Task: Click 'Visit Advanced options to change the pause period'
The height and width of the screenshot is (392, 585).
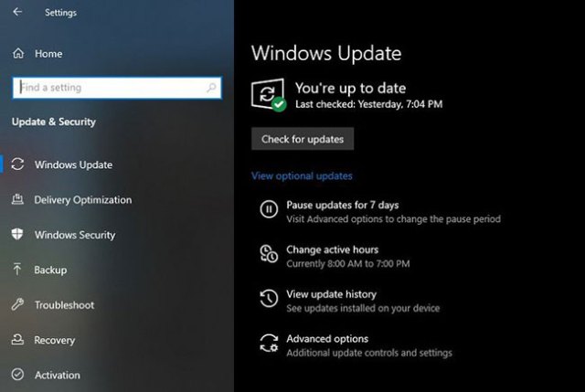Action: tap(393, 218)
